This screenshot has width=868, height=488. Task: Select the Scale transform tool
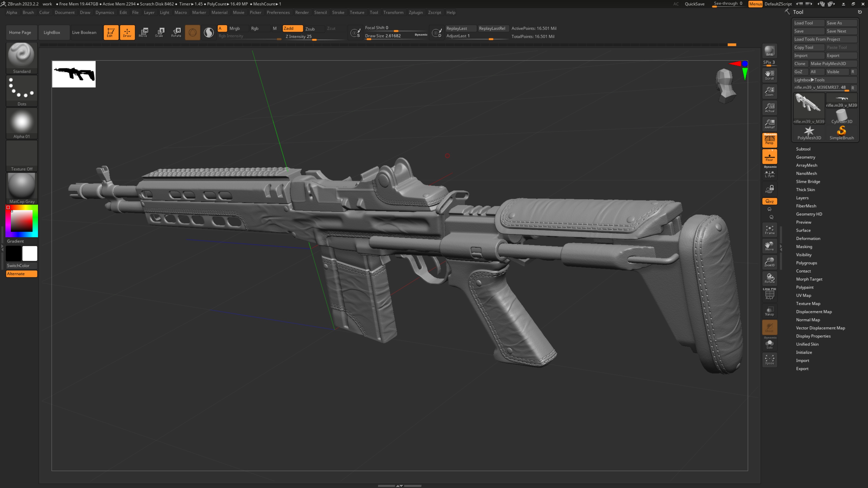(x=160, y=32)
